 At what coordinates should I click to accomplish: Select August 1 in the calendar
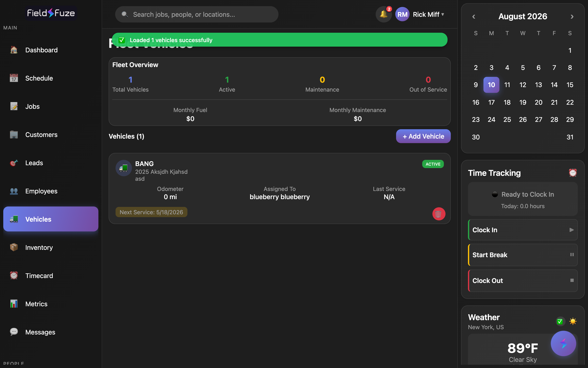pyautogui.click(x=570, y=50)
